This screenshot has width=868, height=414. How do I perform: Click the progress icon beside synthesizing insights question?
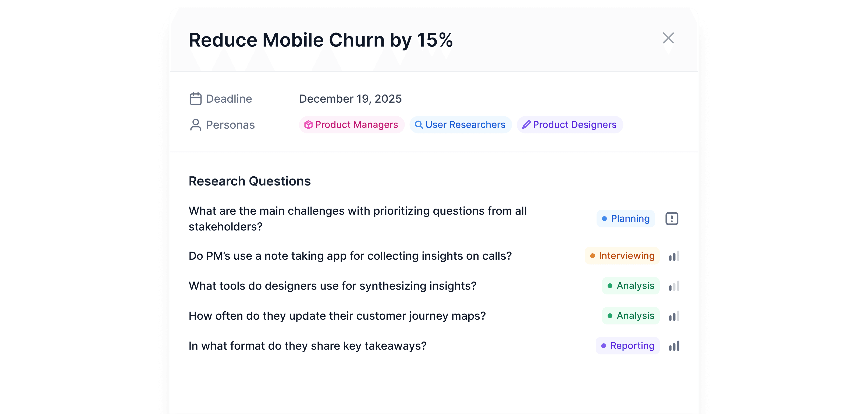tap(674, 286)
